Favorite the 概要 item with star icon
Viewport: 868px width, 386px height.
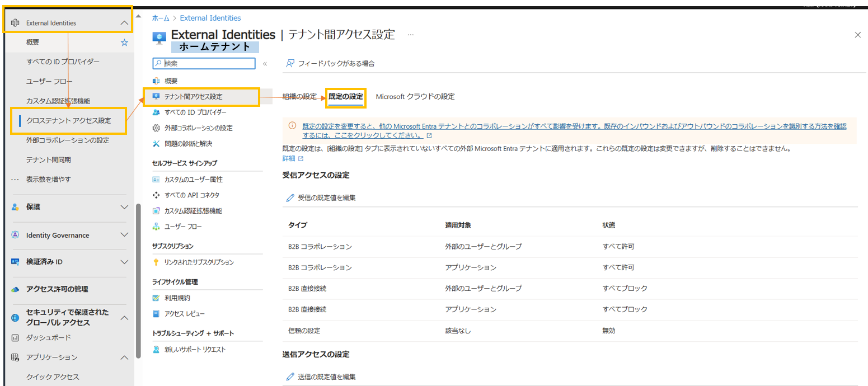pyautogui.click(x=124, y=43)
